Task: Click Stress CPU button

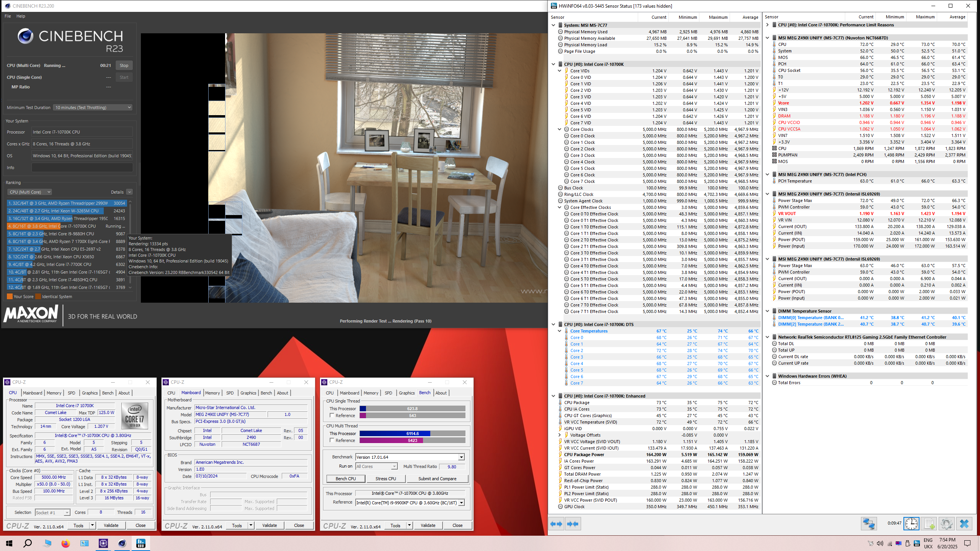Action: coord(385,479)
